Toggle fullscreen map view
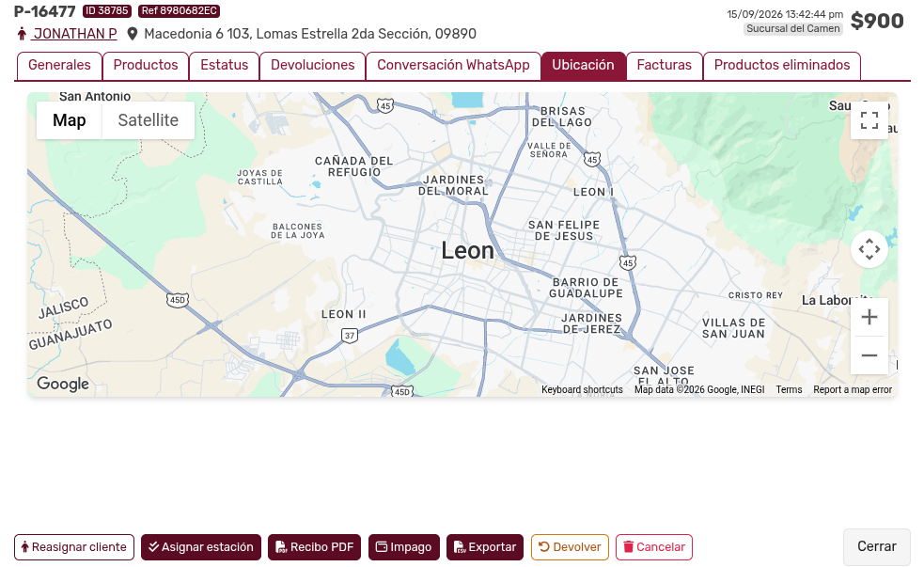Screen dimensions: 924x567 [869, 120]
